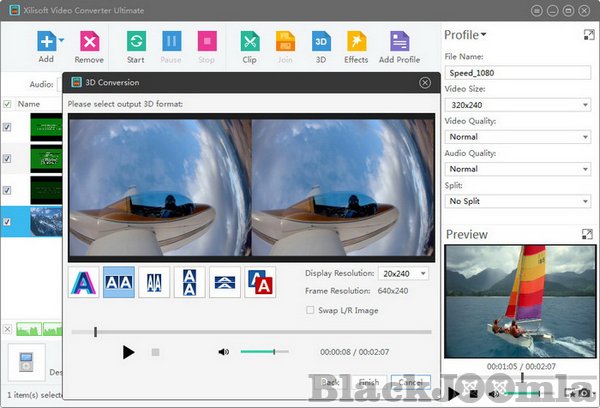Select the anaglyph red/cyan 3D format
The image size is (600, 408).
83,282
